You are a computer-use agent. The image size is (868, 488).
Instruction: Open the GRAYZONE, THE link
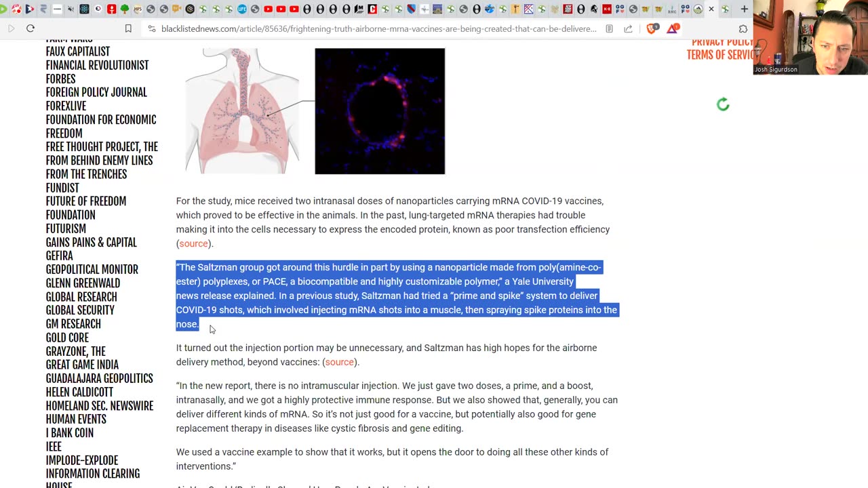click(75, 351)
